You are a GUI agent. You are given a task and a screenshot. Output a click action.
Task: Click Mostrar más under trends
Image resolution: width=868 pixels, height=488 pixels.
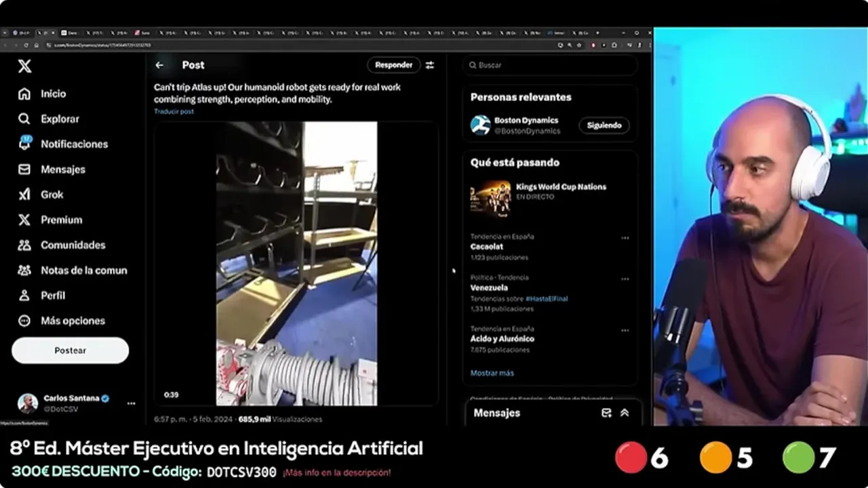492,373
